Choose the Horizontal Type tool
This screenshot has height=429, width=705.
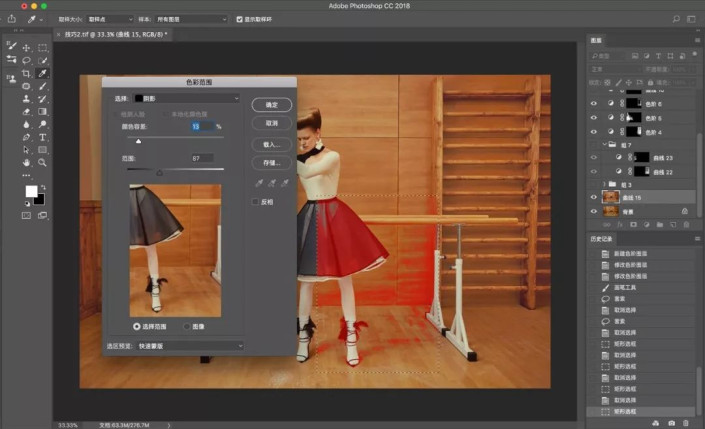(x=43, y=136)
